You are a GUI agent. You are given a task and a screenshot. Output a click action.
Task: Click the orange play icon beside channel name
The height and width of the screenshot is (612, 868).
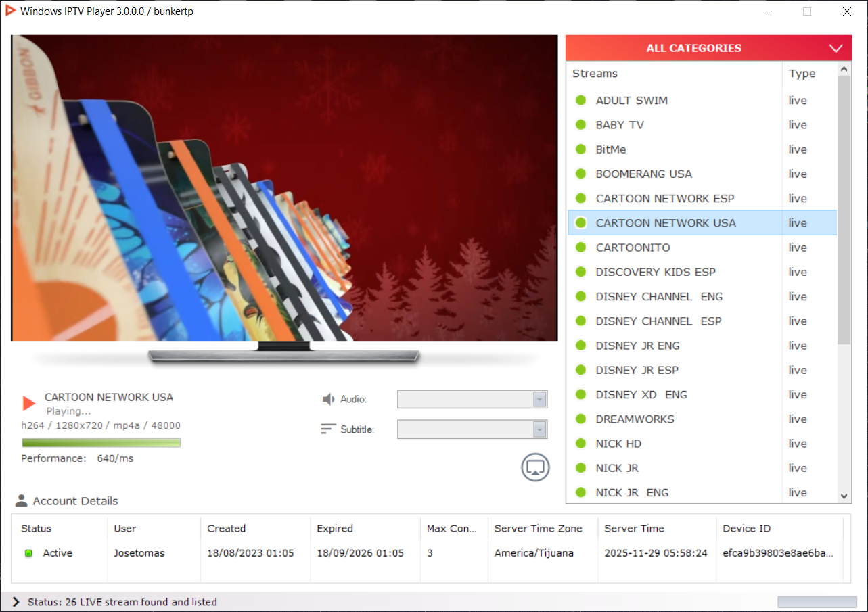28,404
